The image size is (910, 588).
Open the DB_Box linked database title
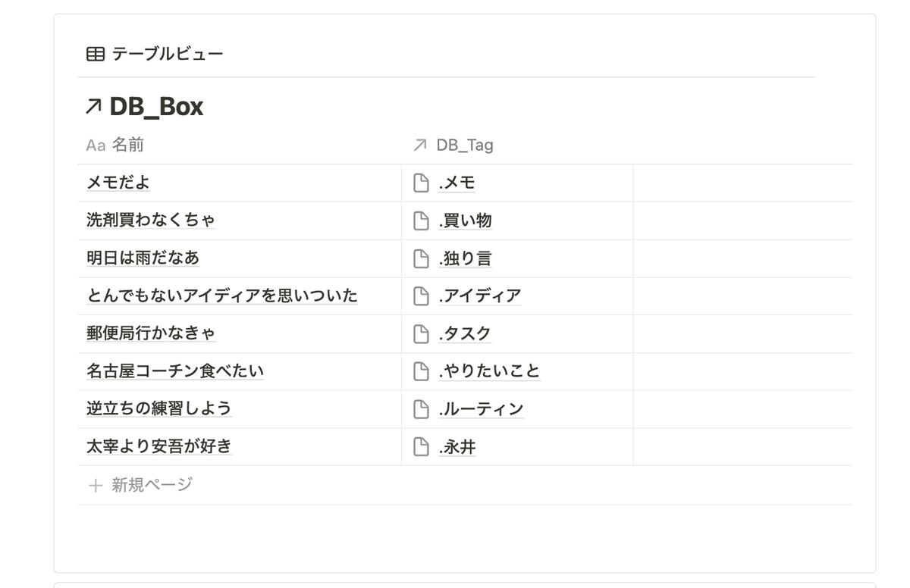click(156, 107)
